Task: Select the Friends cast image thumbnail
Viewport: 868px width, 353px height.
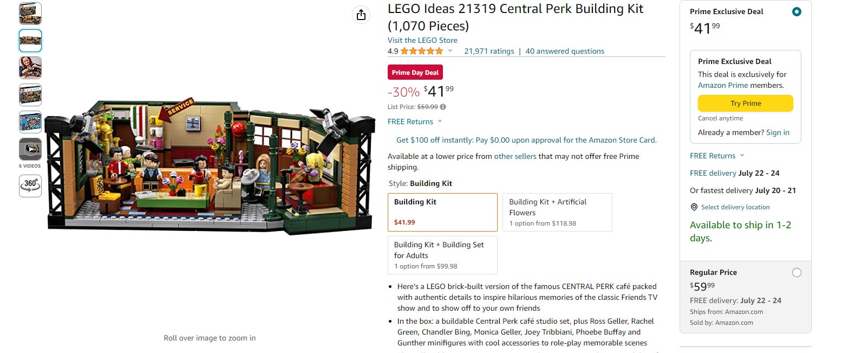Action: 30,67
